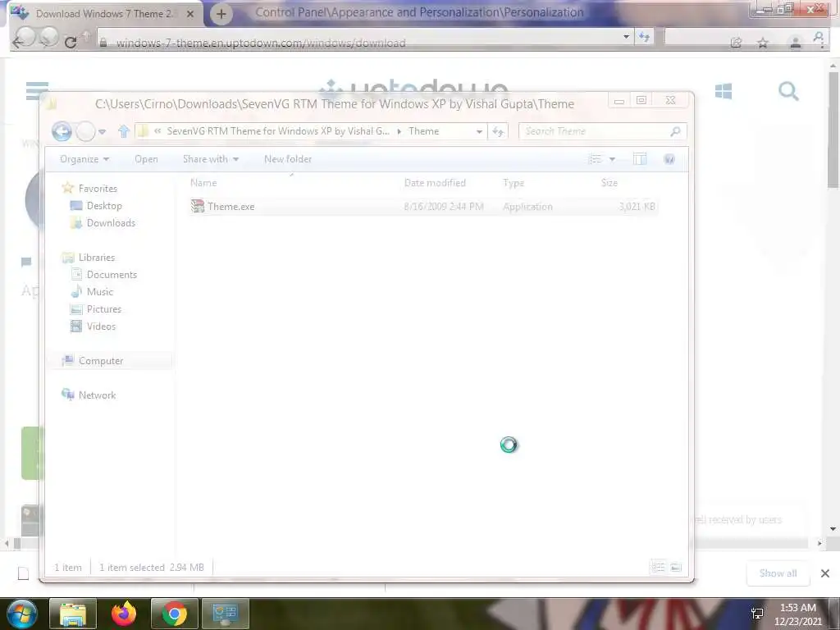Sort by the Name column header

coord(203,183)
